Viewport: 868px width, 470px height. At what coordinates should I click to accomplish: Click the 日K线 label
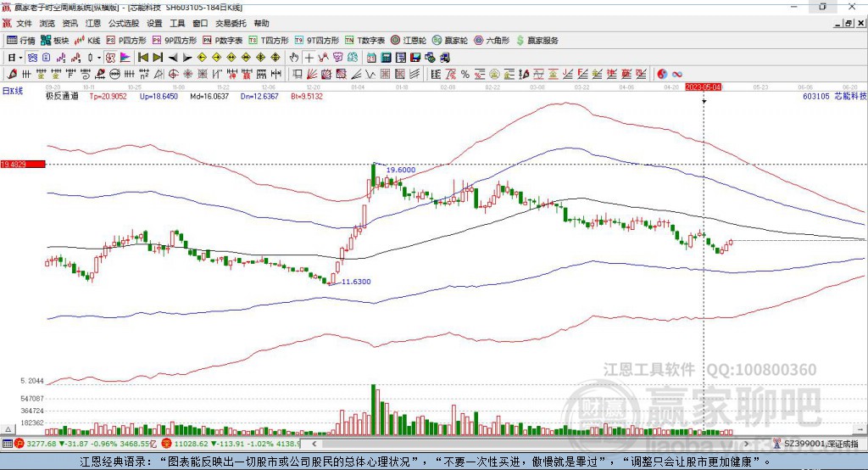13,92
